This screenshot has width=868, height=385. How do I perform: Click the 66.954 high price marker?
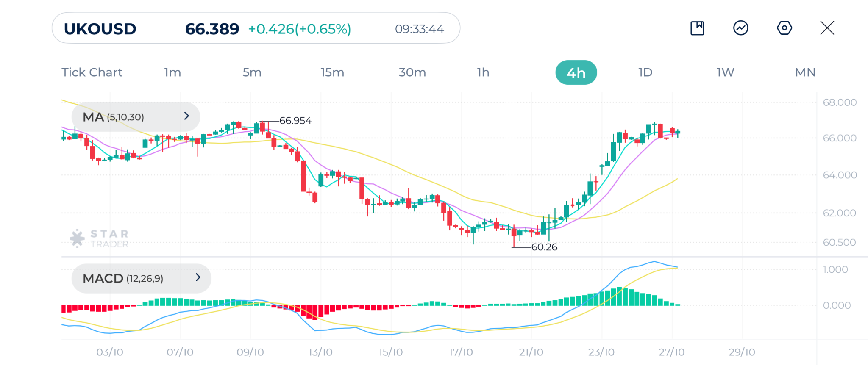tap(295, 121)
